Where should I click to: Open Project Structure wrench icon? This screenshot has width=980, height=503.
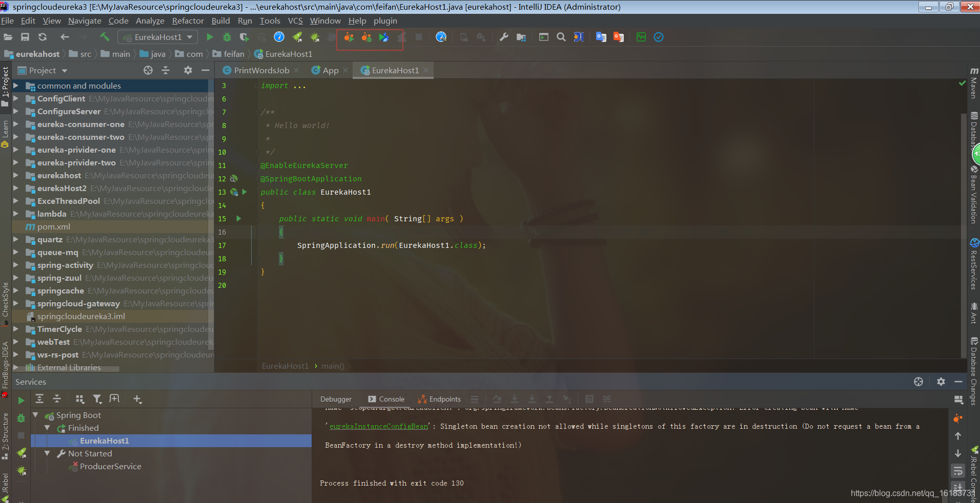coord(504,37)
